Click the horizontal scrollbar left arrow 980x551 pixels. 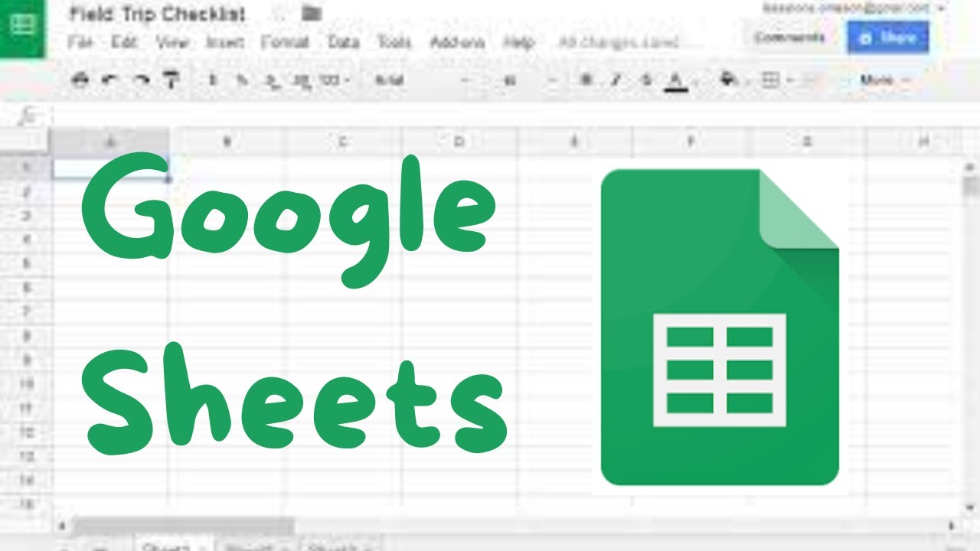(60, 527)
